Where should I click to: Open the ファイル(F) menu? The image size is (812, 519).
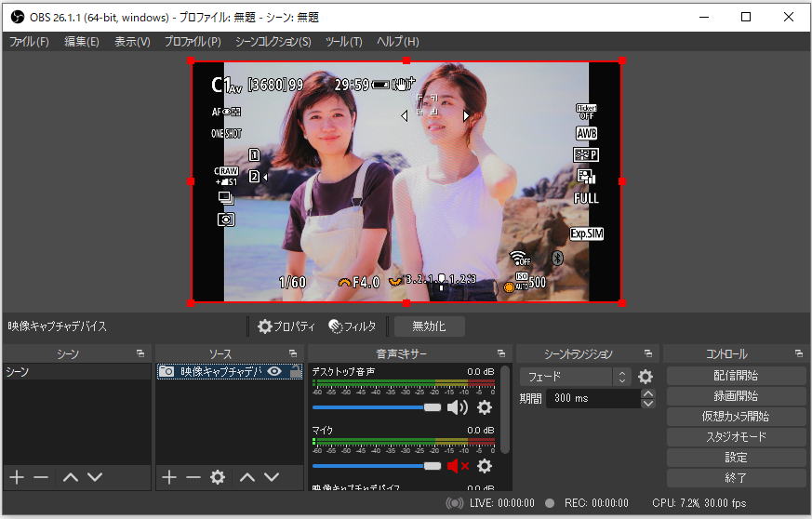point(29,42)
